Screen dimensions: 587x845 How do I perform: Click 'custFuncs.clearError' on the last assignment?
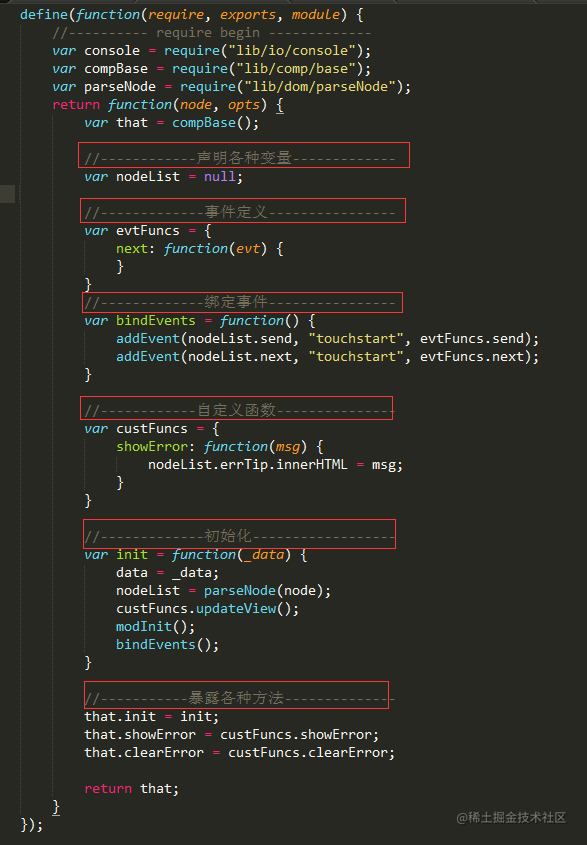point(308,753)
